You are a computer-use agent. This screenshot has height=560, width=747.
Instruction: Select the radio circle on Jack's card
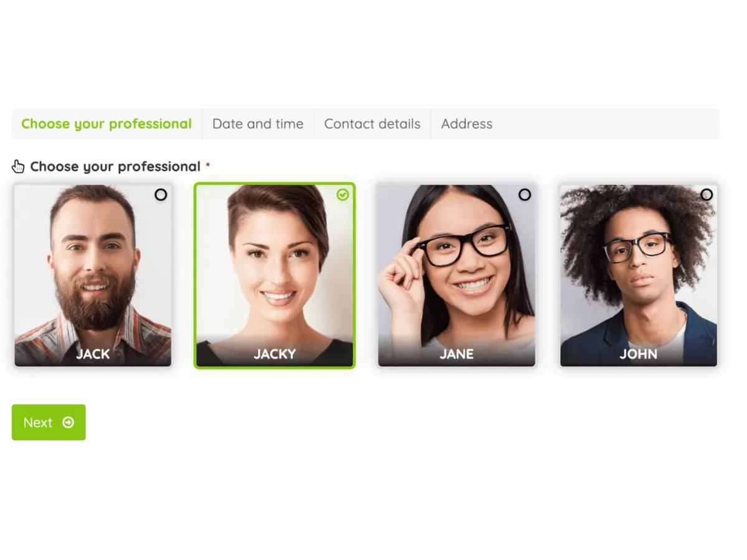point(161,195)
